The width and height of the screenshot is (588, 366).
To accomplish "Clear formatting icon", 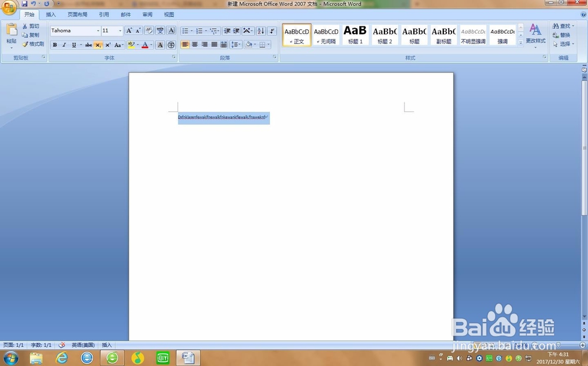I will [x=149, y=31].
